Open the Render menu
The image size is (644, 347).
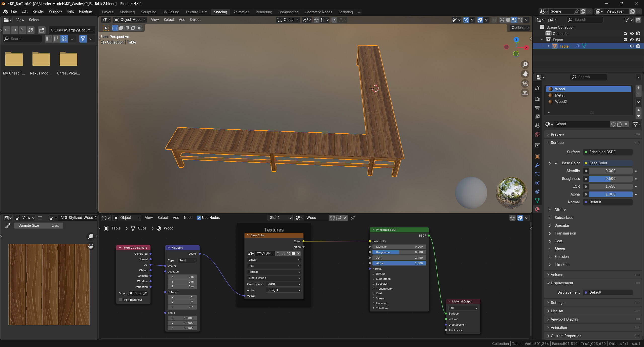pos(38,11)
